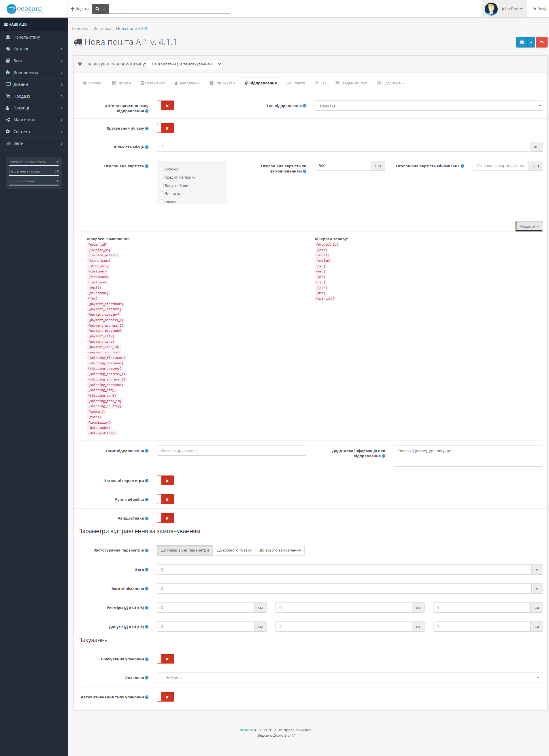The width and height of the screenshot is (549, 756).
Task: Click the Вихід logout link
Action: click(x=540, y=9)
